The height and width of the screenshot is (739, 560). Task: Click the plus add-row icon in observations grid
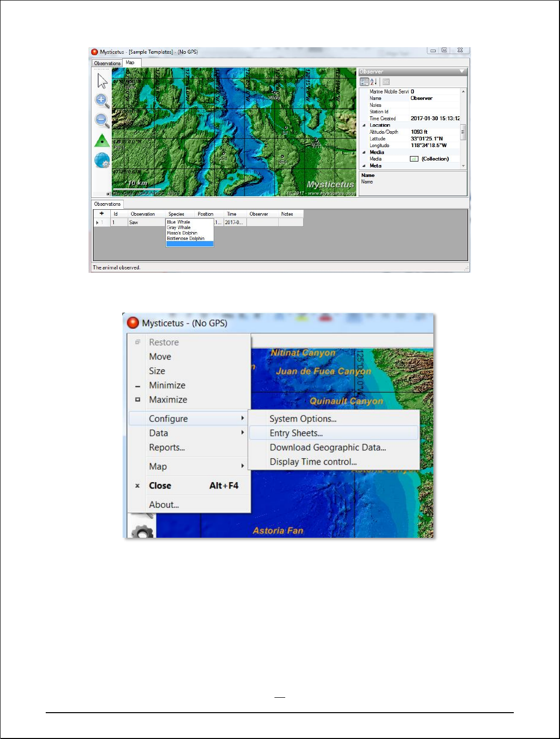click(101, 214)
